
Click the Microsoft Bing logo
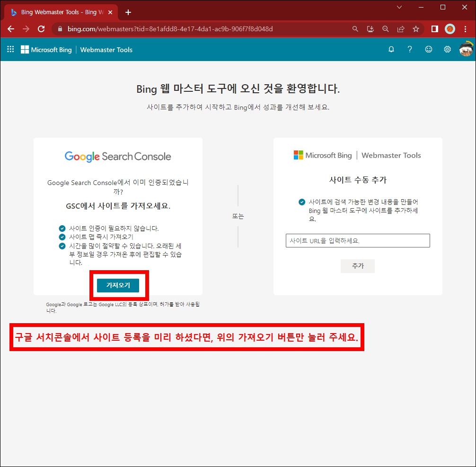[x=46, y=50]
